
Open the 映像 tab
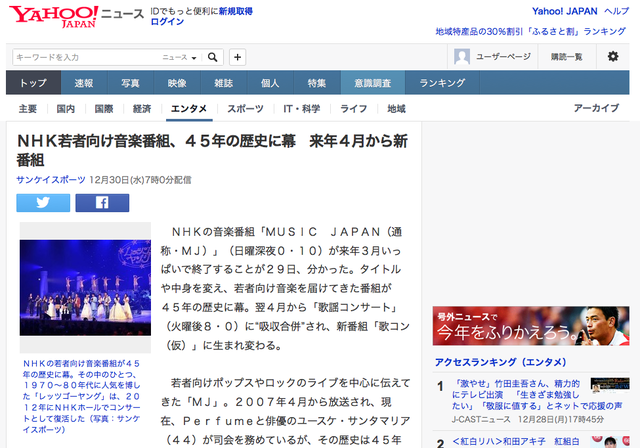[x=177, y=83]
